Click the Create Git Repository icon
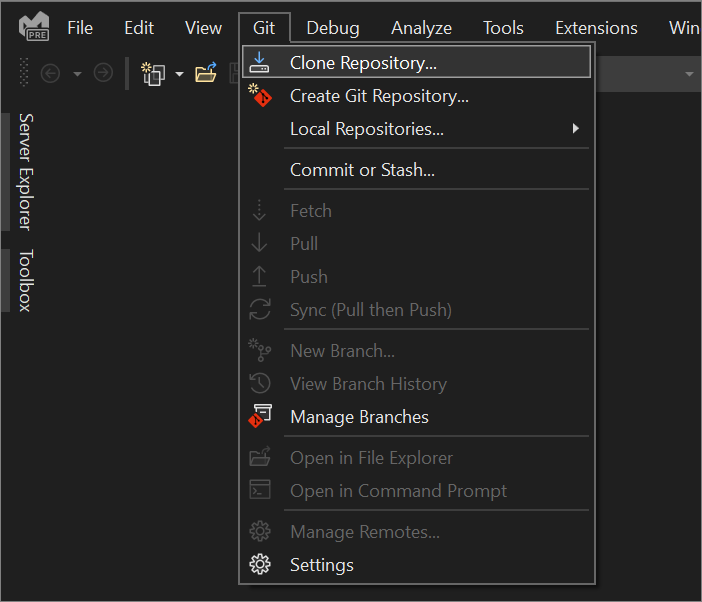 coord(260,96)
